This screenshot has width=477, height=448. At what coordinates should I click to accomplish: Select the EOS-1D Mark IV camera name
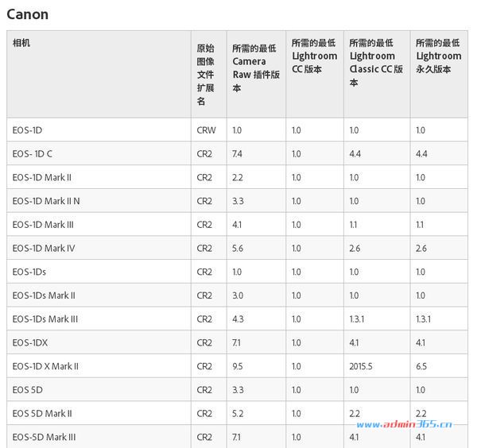click(x=44, y=249)
